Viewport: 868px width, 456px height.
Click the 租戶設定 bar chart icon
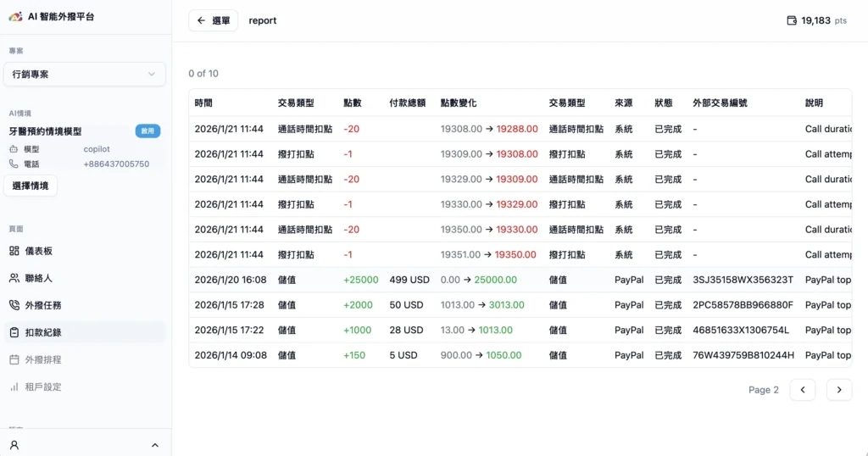point(14,386)
